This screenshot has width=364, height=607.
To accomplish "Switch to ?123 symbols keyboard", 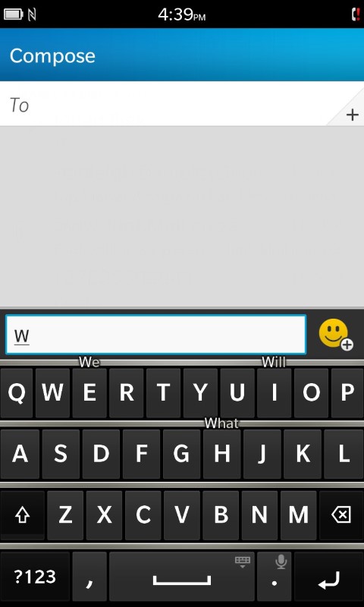I will (x=35, y=577).
